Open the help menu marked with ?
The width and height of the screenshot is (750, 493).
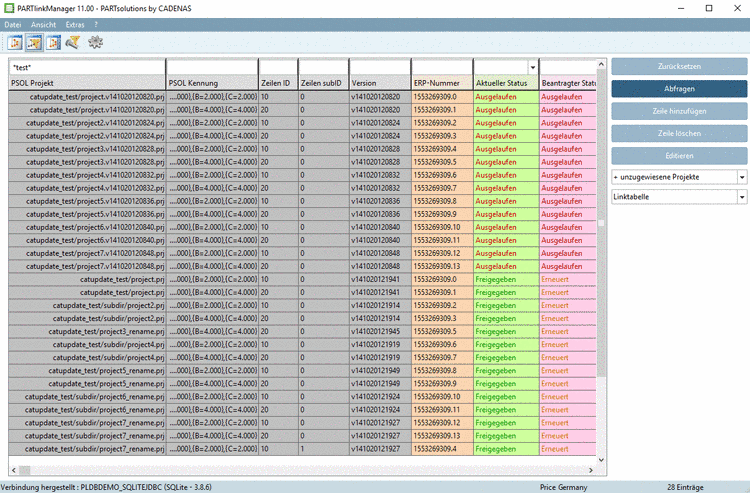pyautogui.click(x=96, y=23)
